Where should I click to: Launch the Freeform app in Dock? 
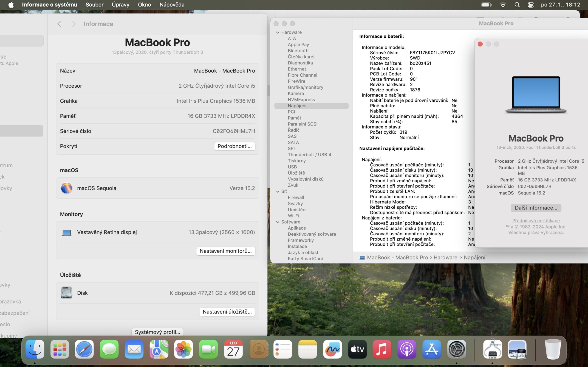point(332,349)
